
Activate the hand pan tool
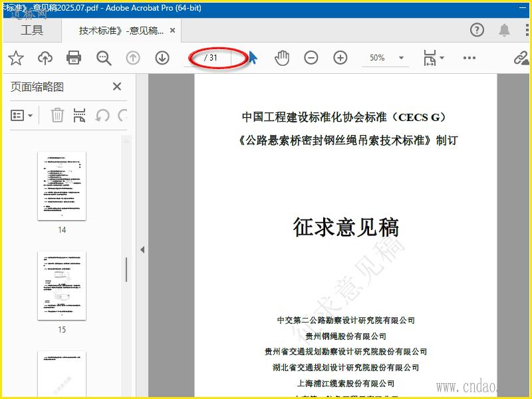point(281,58)
